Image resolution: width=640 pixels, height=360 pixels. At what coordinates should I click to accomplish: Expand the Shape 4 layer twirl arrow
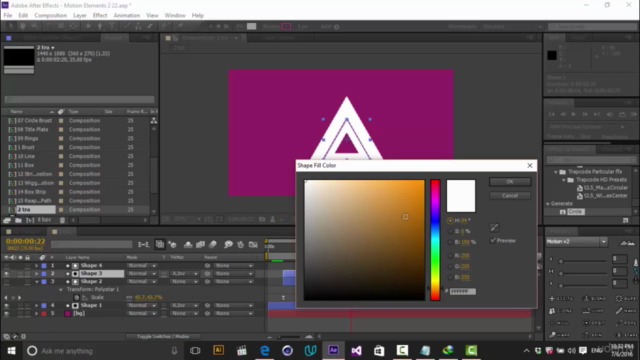pos(36,266)
